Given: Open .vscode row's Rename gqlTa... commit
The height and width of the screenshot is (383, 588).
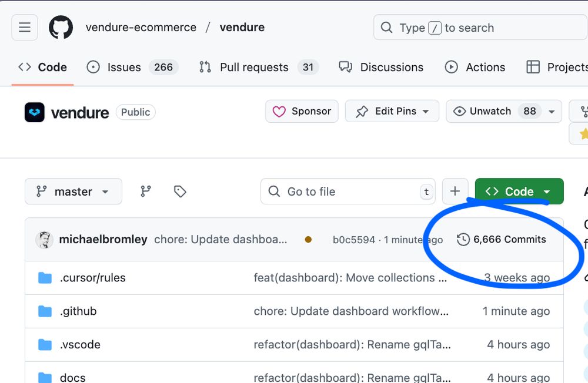Looking at the screenshot, I should coord(352,344).
